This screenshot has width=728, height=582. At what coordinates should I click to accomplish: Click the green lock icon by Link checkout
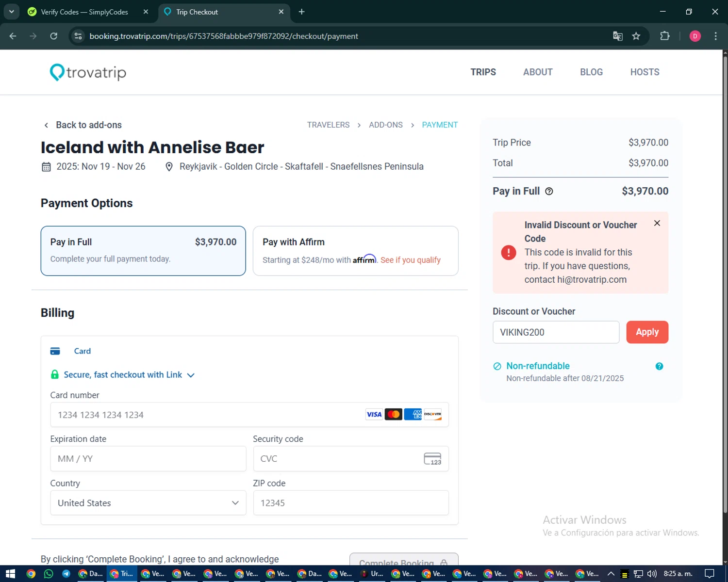pyautogui.click(x=55, y=374)
